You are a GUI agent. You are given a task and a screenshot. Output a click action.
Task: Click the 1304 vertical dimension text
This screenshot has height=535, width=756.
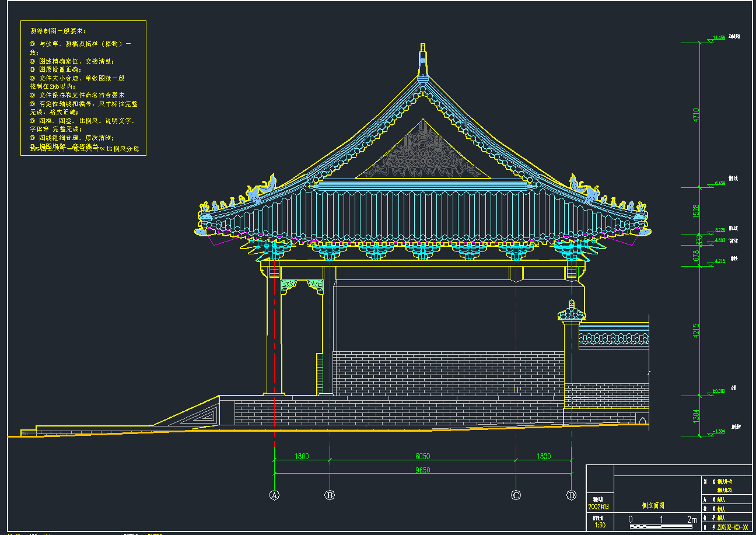696,415
